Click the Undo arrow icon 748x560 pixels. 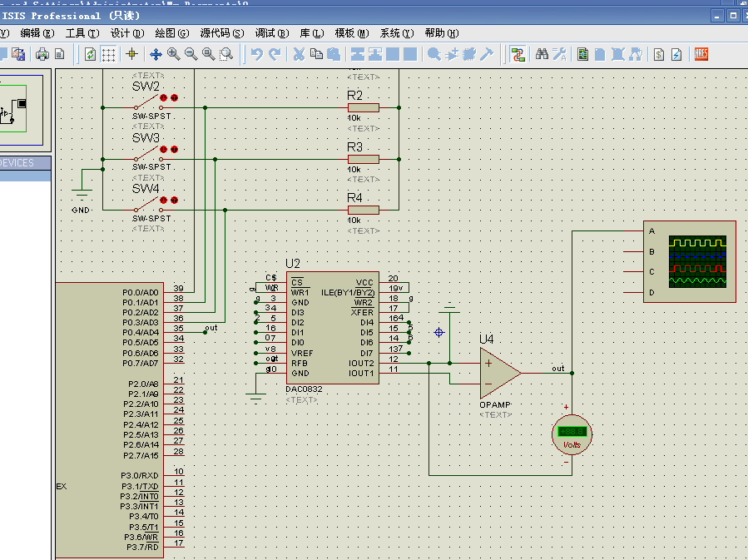click(256, 54)
